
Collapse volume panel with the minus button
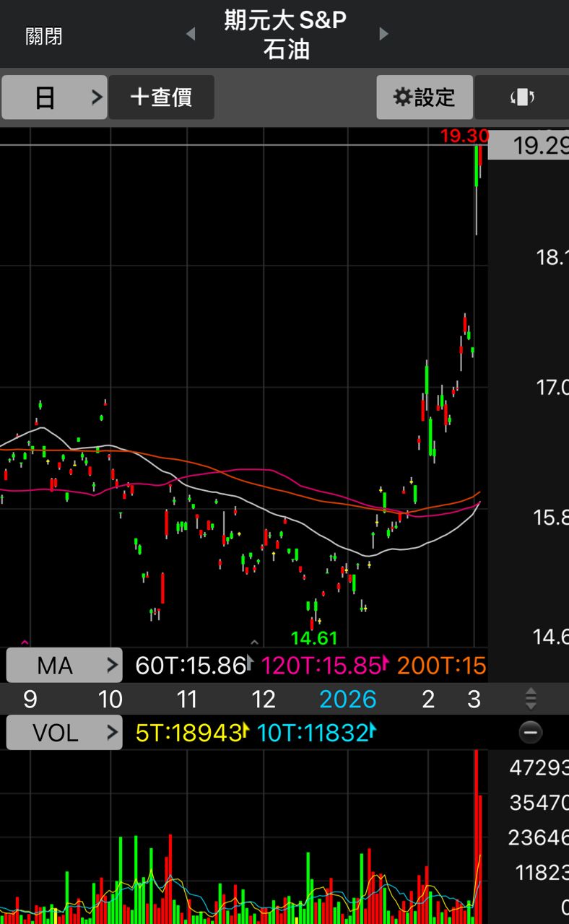[x=531, y=733]
